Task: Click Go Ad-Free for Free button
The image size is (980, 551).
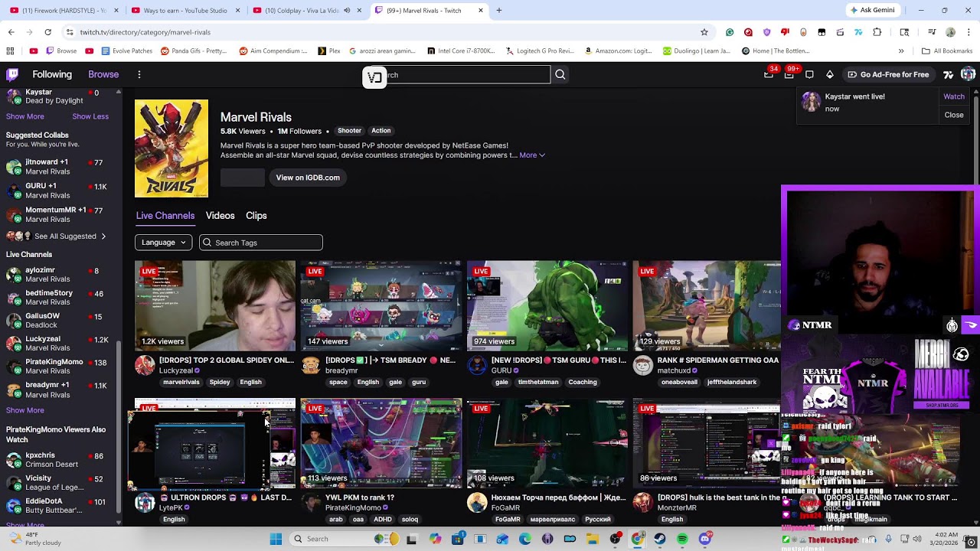Action: (x=888, y=74)
